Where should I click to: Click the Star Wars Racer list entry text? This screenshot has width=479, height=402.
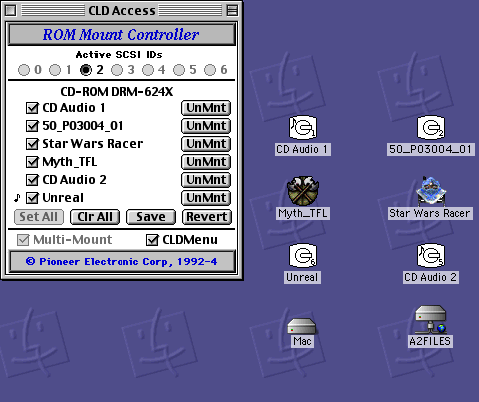click(93, 144)
